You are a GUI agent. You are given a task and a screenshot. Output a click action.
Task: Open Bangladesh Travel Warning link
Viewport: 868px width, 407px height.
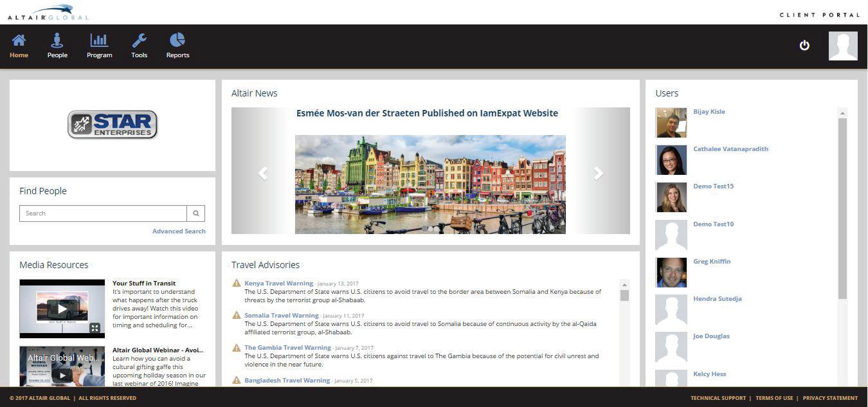287,381
